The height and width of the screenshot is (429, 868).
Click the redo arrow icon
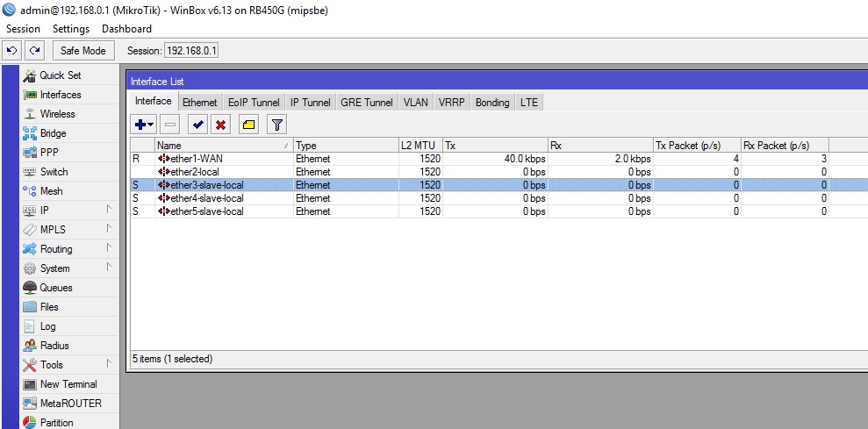(x=34, y=50)
